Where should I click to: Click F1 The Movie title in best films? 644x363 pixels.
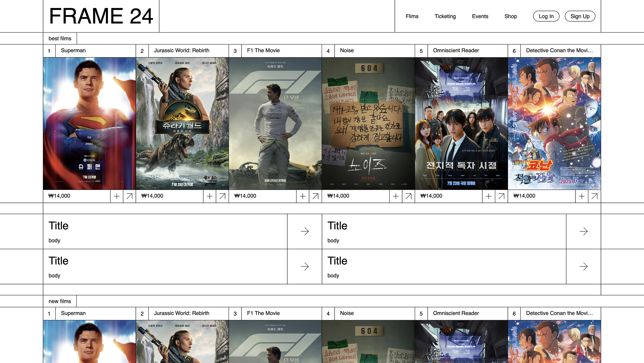[263, 51]
